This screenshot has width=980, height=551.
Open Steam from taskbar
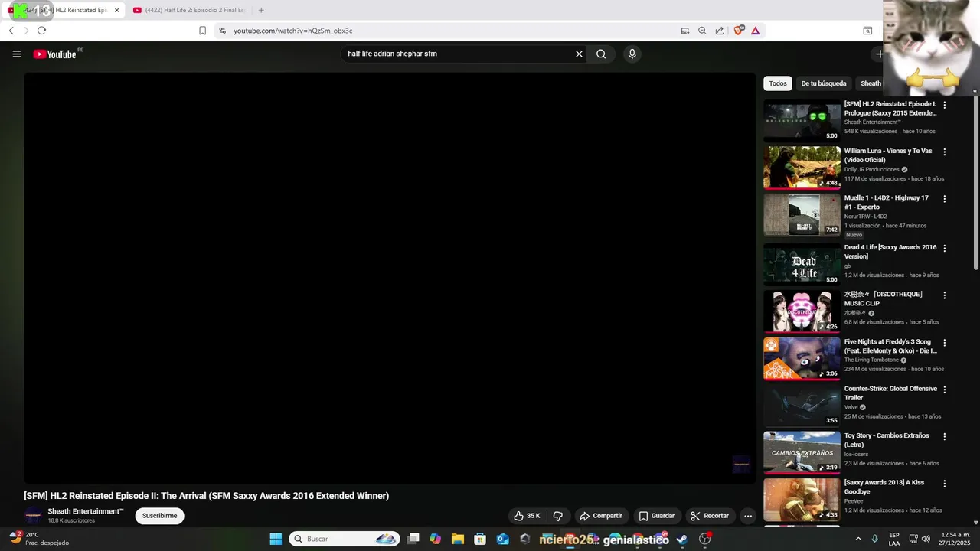pyautogui.click(x=681, y=539)
